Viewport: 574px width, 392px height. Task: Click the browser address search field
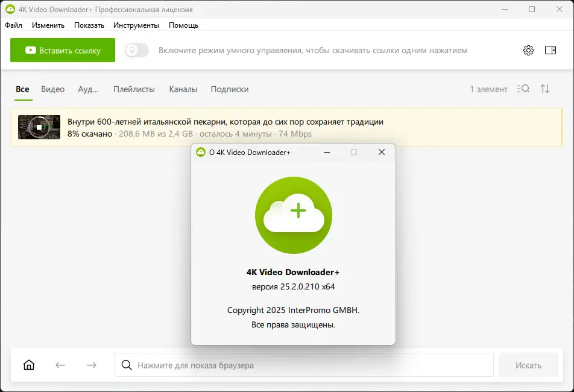click(x=304, y=365)
